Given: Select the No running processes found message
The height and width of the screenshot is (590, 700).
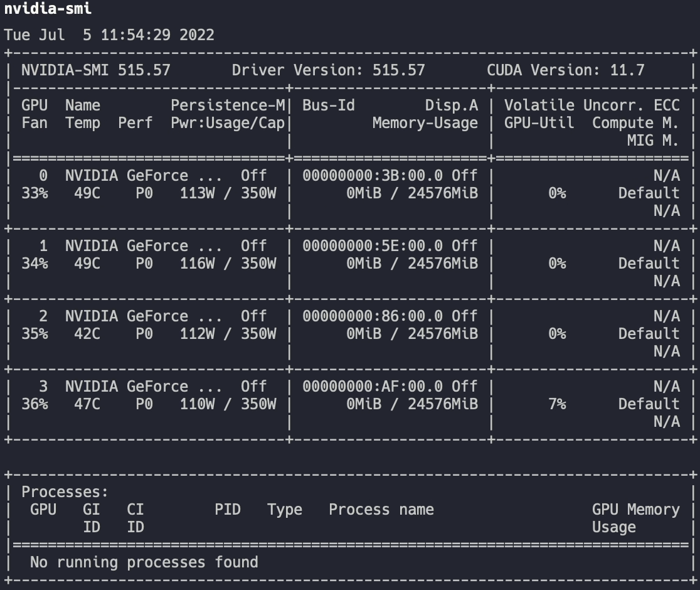Looking at the screenshot, I should [144, 562].
